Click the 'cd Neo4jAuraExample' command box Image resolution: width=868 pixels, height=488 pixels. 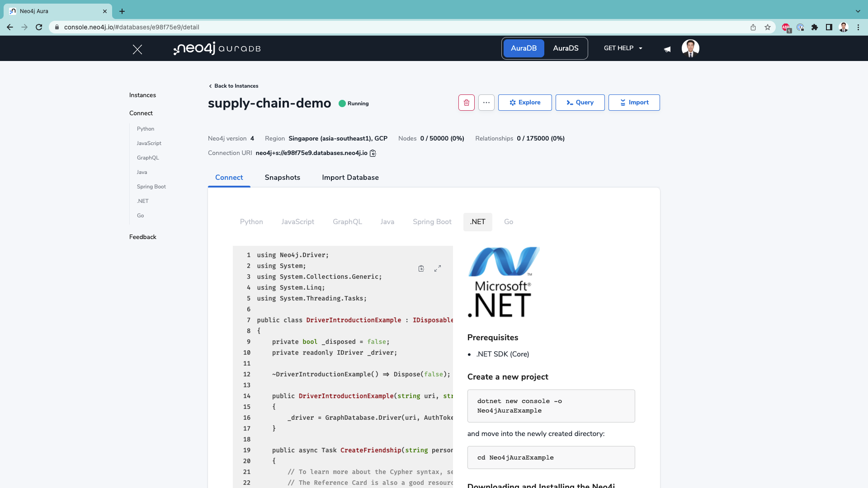pos(551,458)
